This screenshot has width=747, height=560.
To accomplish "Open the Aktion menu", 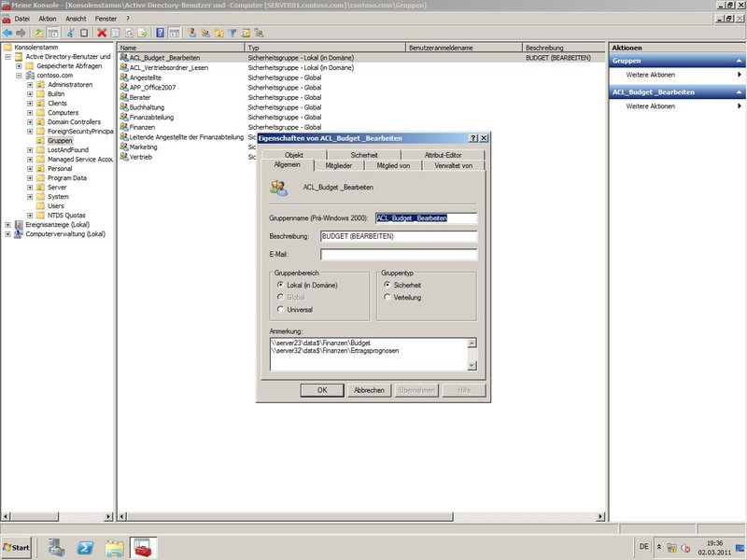I will coord(48,19).
